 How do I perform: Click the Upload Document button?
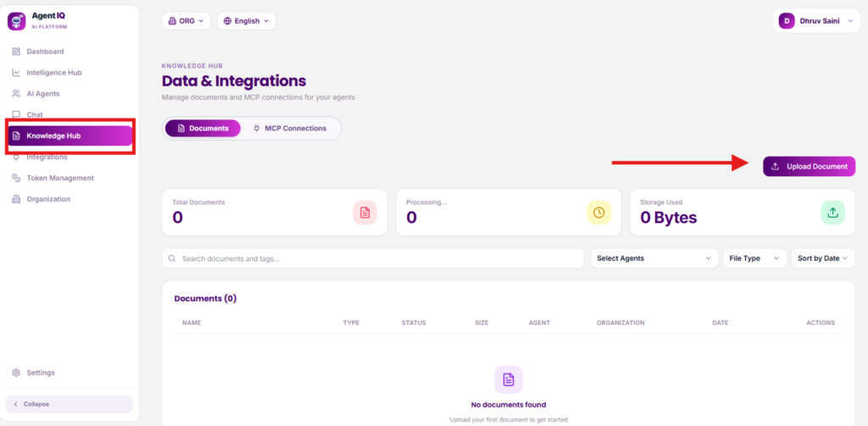click(809, 167)
